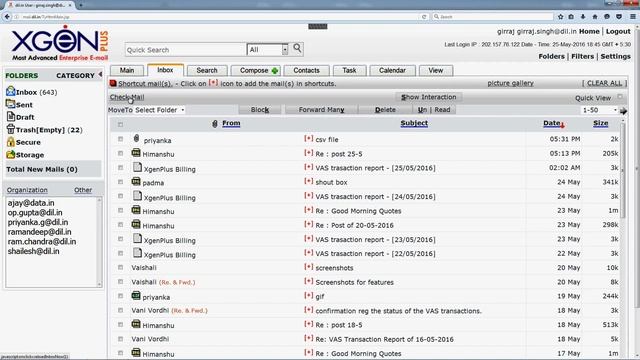The image size is (640, 360).
Task: Sort mails by the Size column
Action: tap(601, 123)
